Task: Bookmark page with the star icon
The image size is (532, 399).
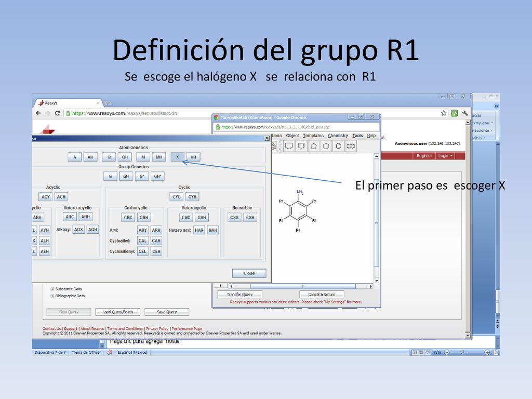Action: pyautogui.click(x=444, y=113)
